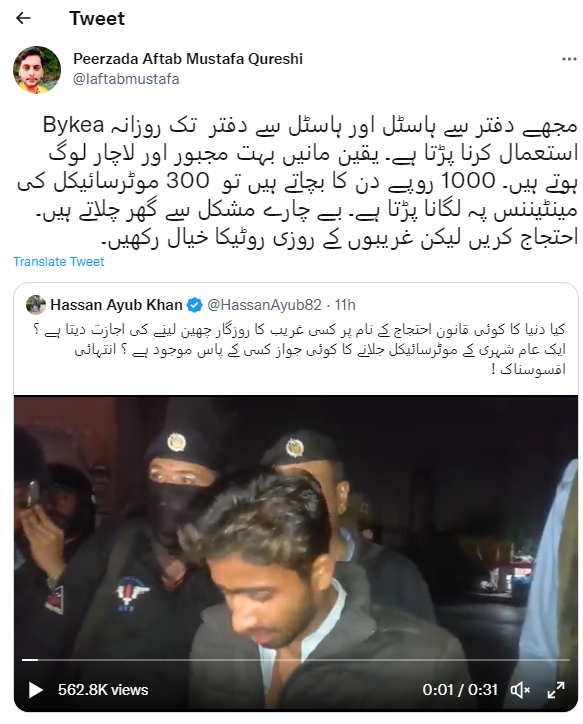Click the blue verified badge icon
This screenshot has width=583, height=724.
coord(194,305)
